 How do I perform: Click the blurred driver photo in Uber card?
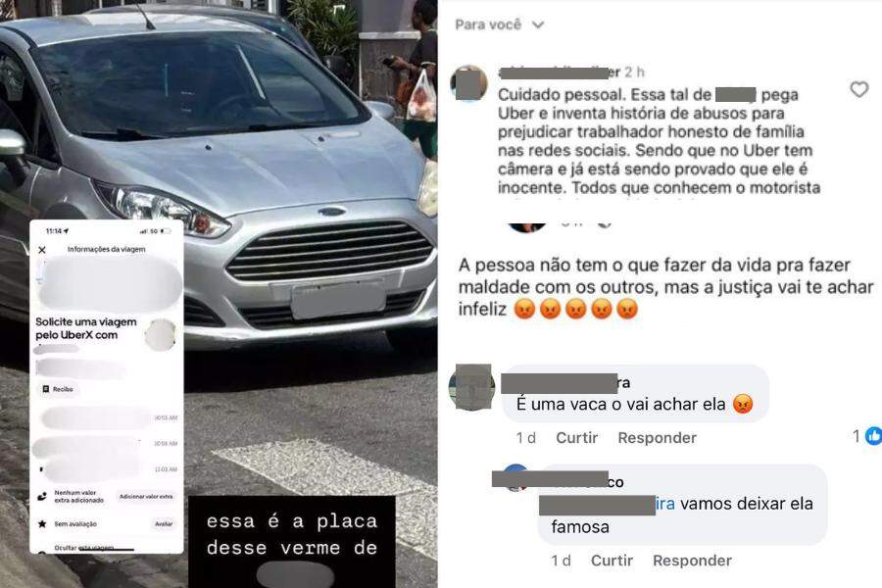(x=161, y=334)
